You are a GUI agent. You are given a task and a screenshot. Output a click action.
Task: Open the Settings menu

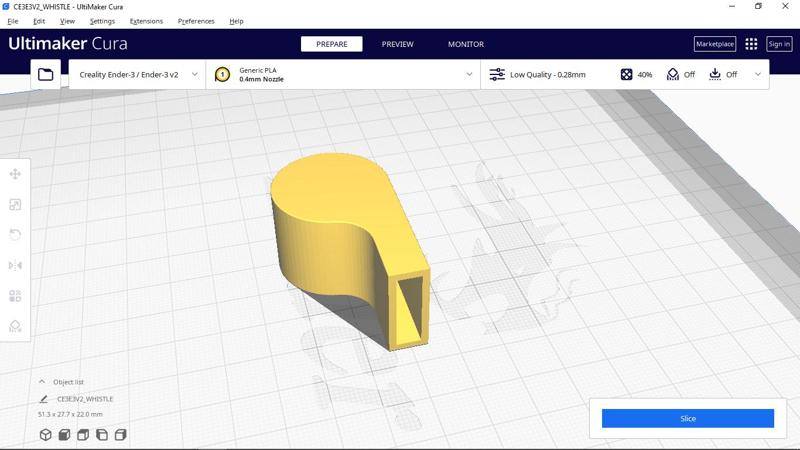[x=102, y=21]
